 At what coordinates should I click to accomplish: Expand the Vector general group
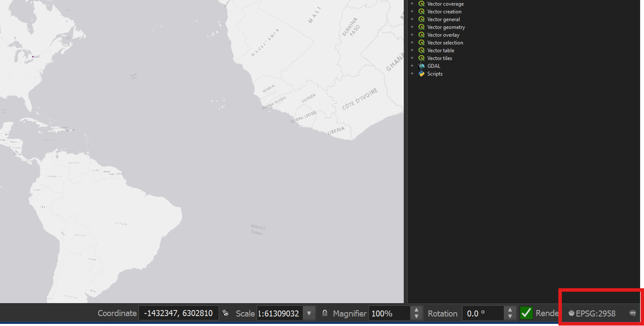412,19
